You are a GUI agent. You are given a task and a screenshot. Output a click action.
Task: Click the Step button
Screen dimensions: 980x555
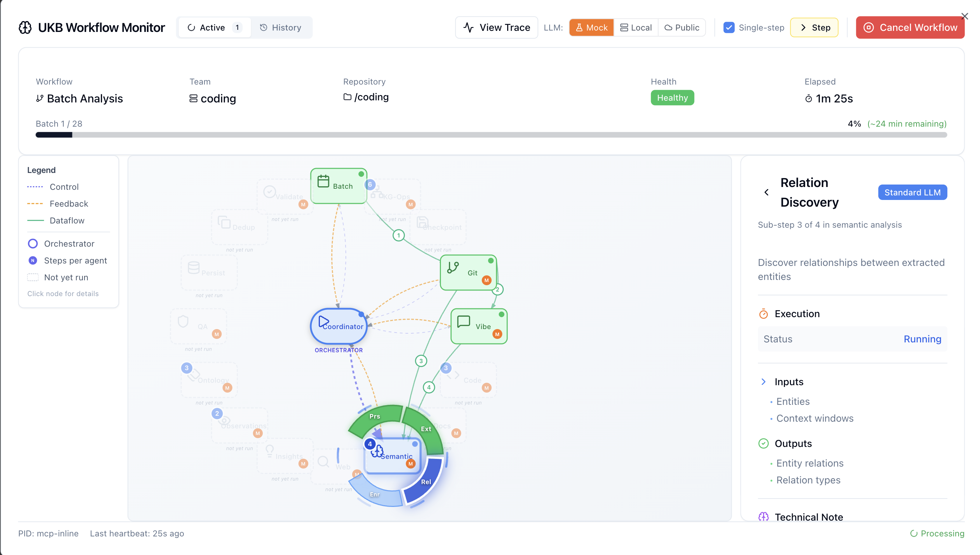(x=814, y=27)
